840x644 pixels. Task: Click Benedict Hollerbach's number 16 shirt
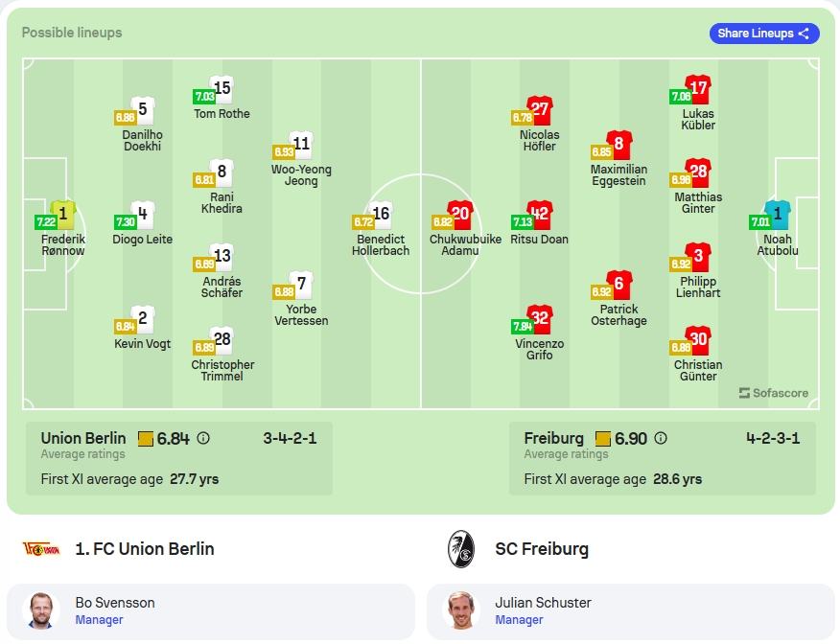[381, 214]
